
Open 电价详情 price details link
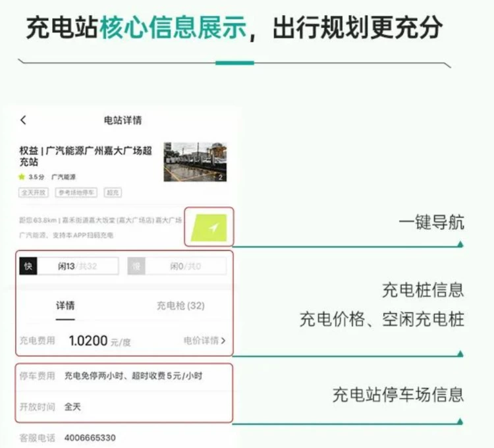(201, 341)
